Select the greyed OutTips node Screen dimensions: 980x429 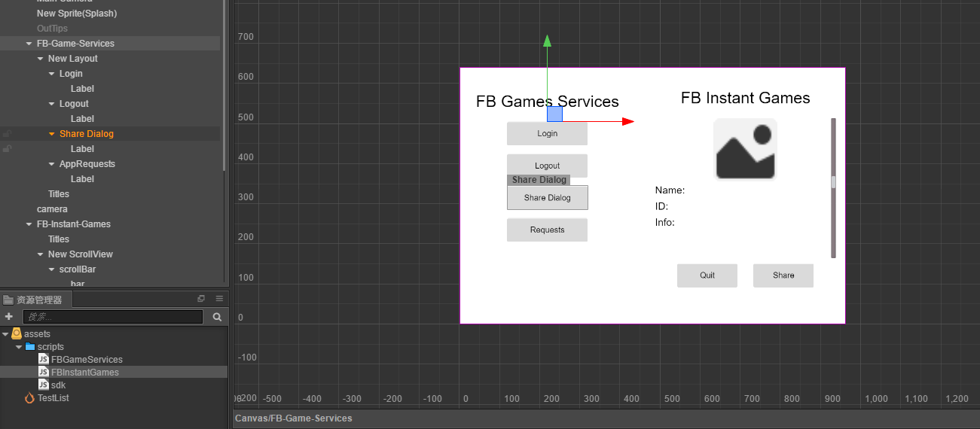pos(52,29)
